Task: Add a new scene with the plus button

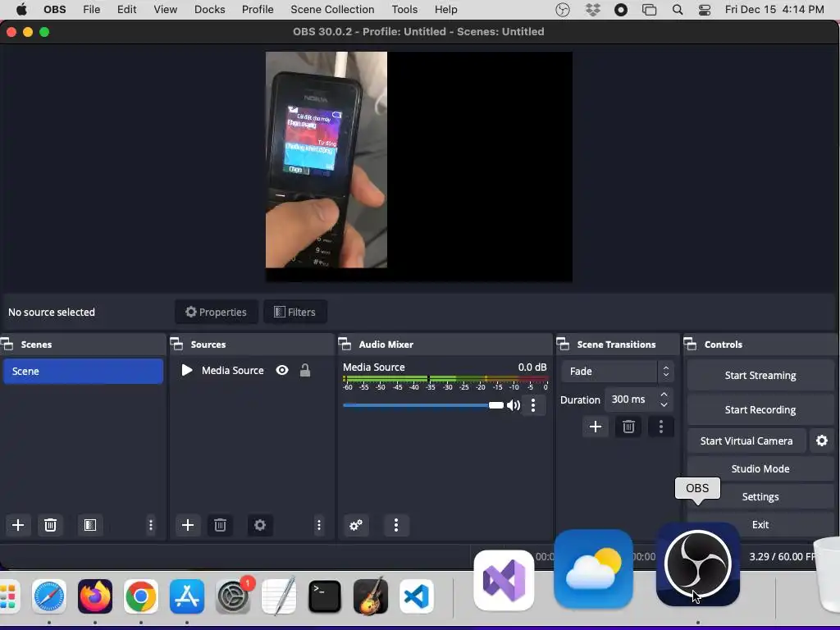Action: [18, 525]
